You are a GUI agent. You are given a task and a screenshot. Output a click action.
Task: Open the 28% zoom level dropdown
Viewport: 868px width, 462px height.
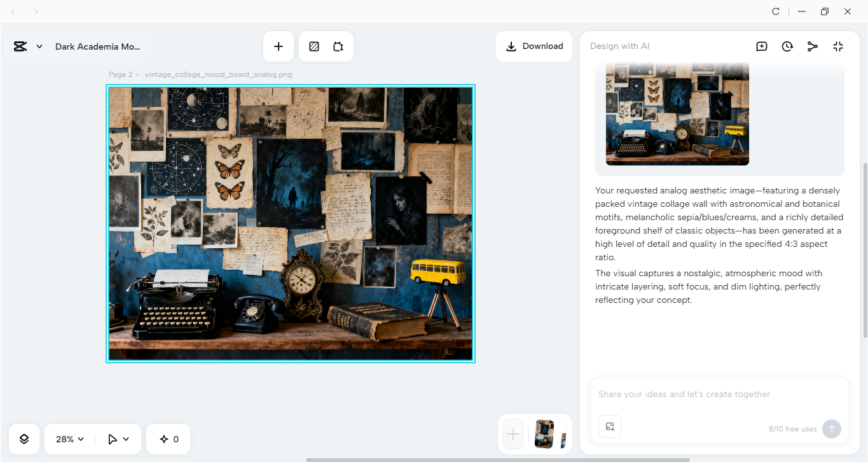(x=68, y=438)
